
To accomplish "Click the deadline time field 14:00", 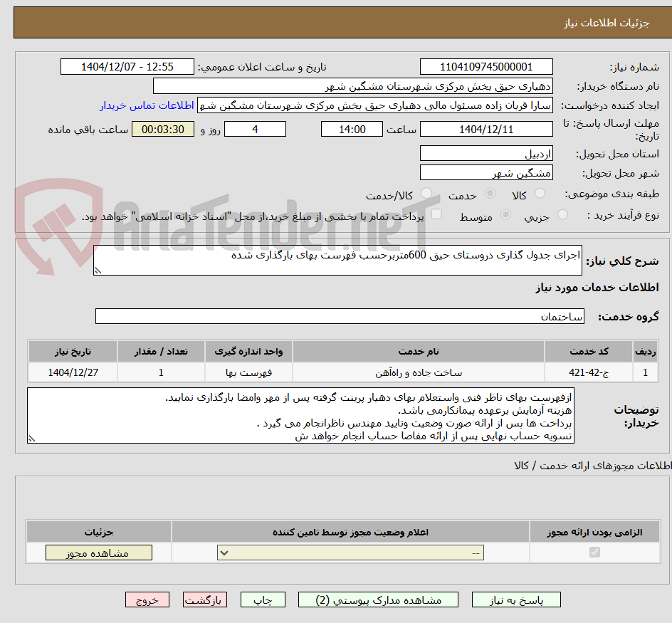I will pyautogui.click(x=352, y=129).
